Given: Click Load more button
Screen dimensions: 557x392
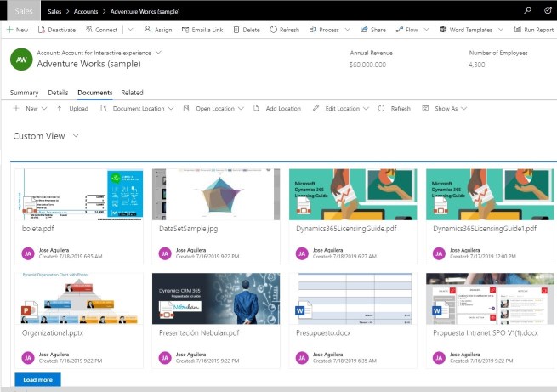Looking at the screenshot, I should [37, 379].
